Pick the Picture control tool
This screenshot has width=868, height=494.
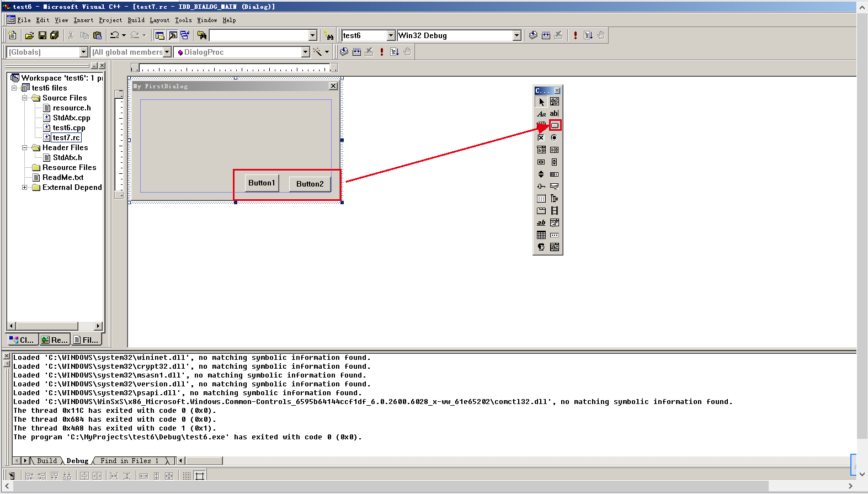555,102
